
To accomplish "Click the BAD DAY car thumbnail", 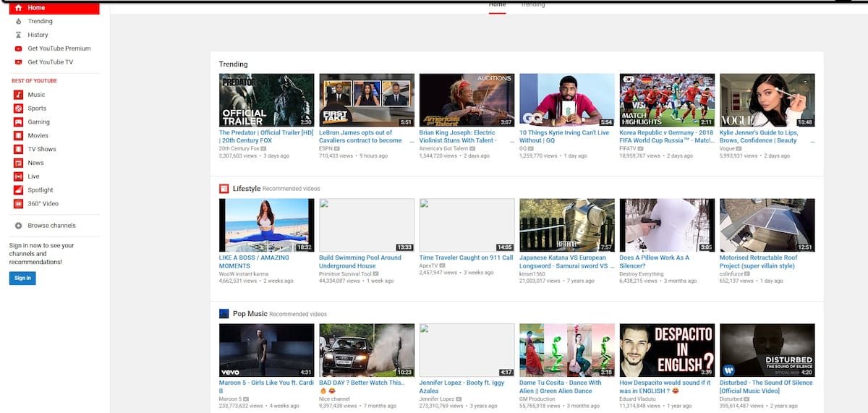I will click(x=367, y=350).
